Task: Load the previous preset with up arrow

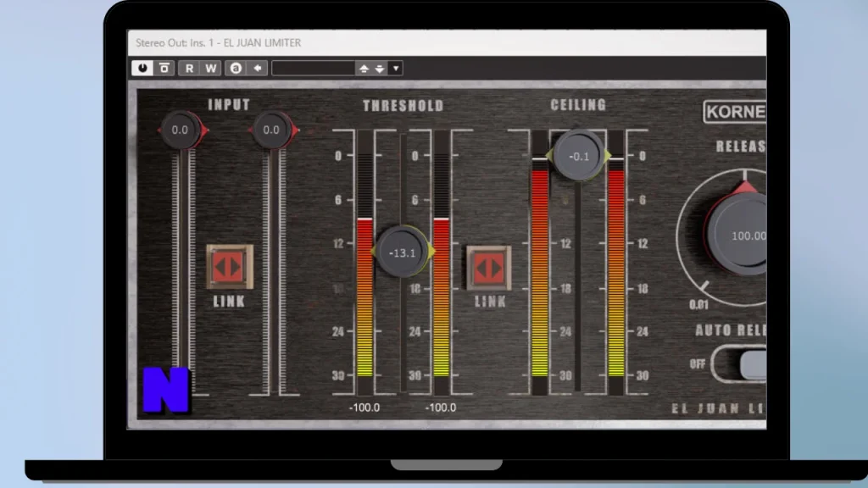Action: pos(364,69)
